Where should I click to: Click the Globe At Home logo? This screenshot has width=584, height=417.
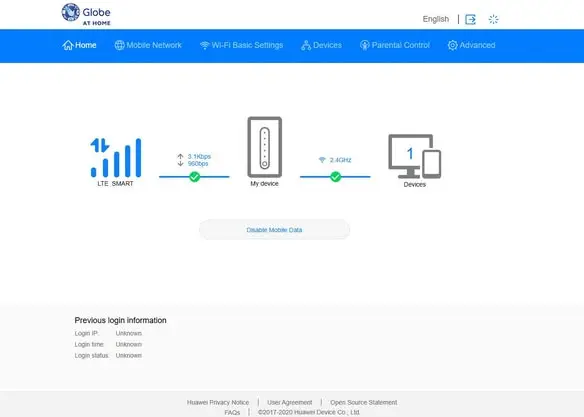[x=86, y=15]
